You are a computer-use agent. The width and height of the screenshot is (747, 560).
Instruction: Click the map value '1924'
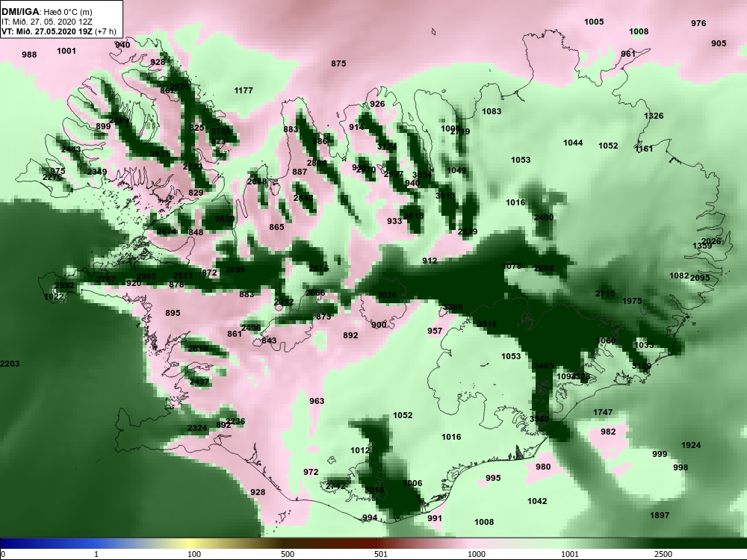click(x=691, y=445)
